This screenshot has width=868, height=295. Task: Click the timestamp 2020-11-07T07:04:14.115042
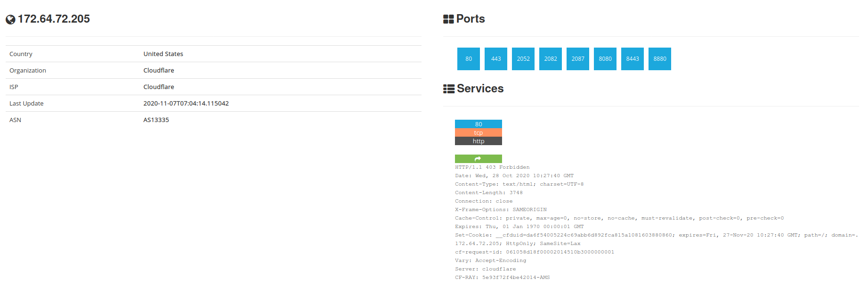point(186,104)
